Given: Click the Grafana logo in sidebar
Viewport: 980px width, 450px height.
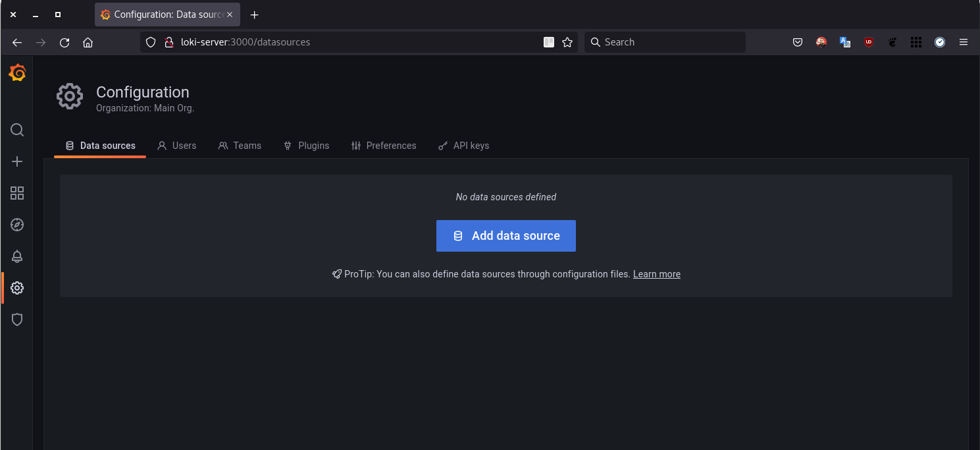Looking at the screenshot, I should point(17,73).
